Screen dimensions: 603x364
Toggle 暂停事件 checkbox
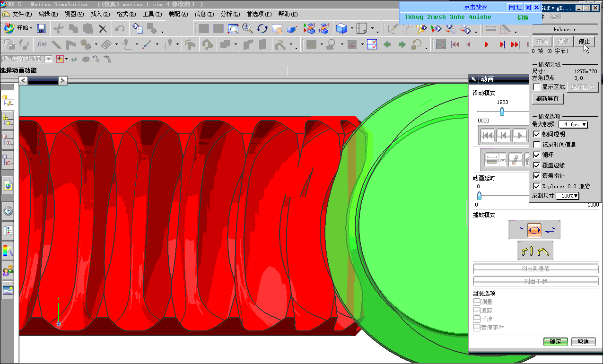477,327
